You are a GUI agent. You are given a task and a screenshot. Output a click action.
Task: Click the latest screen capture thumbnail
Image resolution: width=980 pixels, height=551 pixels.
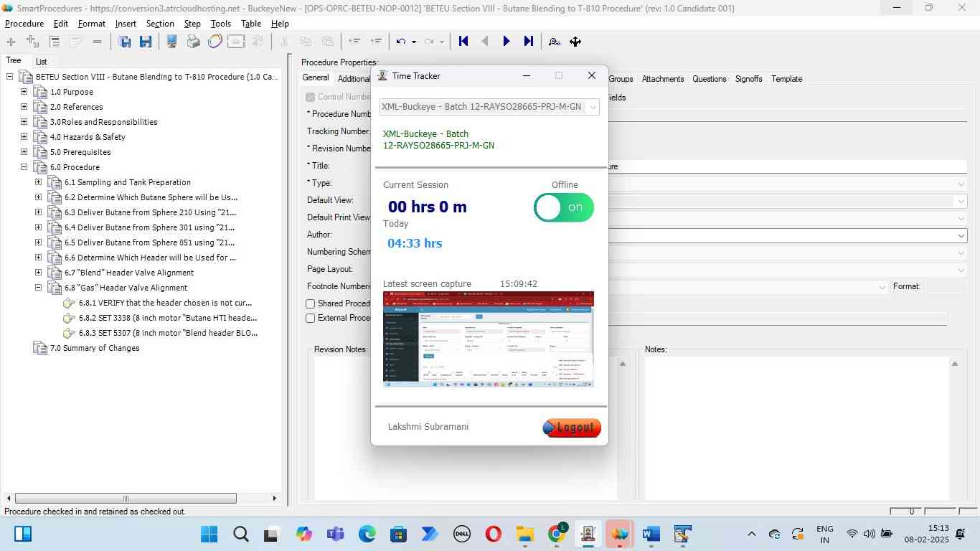pos(489,339)
